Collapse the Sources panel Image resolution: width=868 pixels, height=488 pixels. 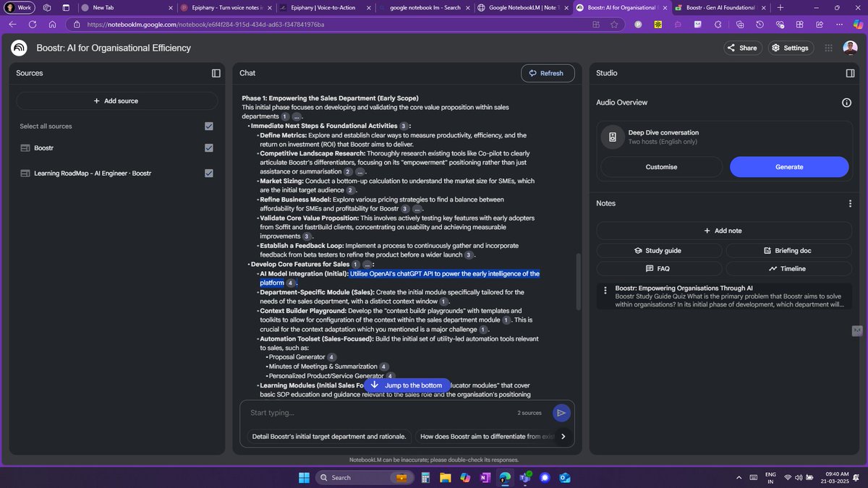tap(216, 73)
